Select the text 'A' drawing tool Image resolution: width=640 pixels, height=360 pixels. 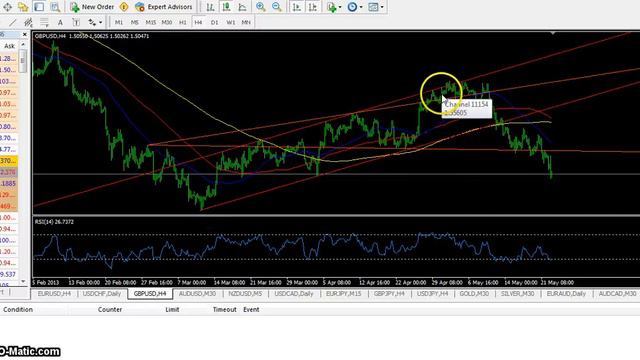(60, 22)
